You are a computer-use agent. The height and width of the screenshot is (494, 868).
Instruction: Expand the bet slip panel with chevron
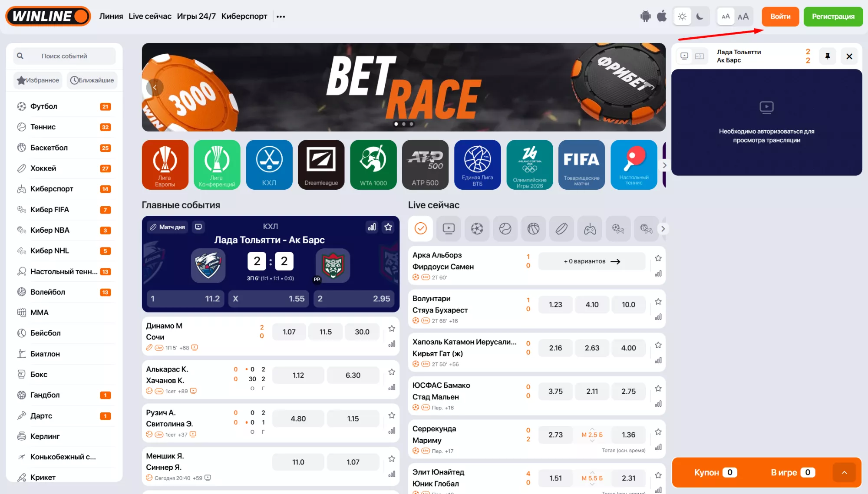pos(844,472)
